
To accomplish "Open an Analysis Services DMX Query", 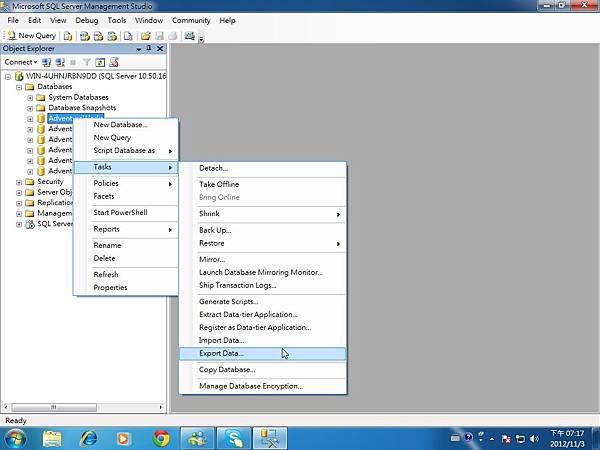I will (99, 36).
